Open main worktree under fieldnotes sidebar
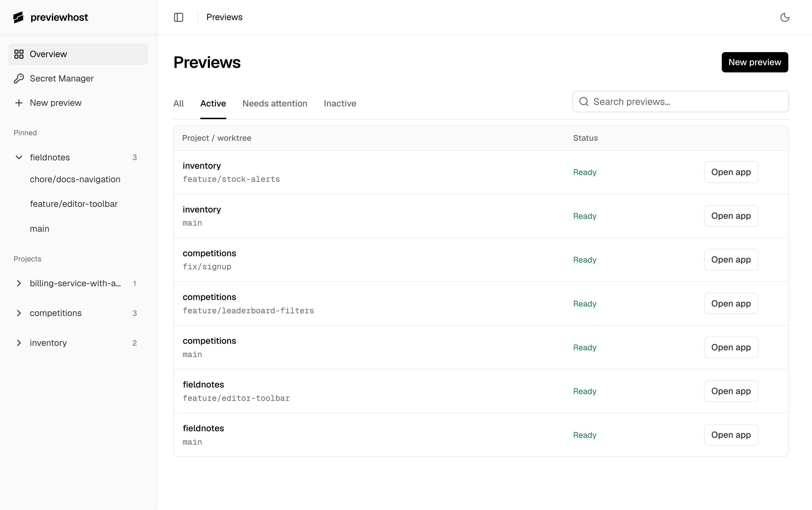Viewport: 812px width, 510px height. 39,229
